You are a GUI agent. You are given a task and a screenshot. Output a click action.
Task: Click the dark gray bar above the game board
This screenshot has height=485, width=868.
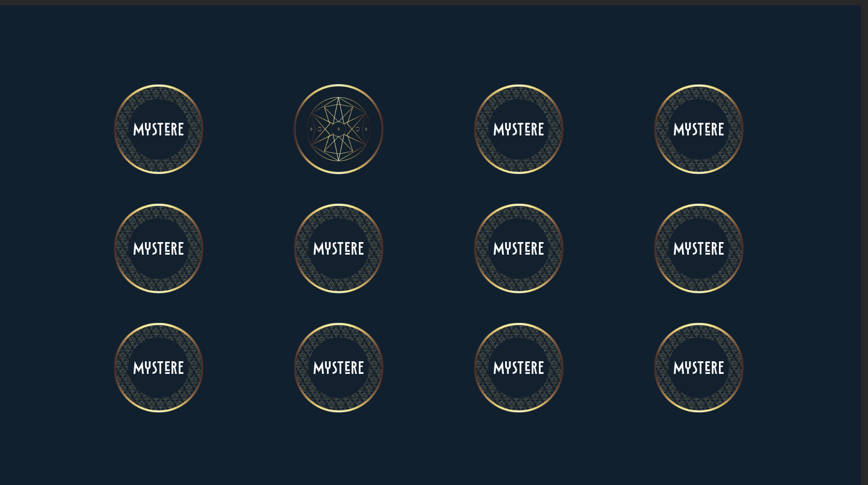click(x=434, y=3)
